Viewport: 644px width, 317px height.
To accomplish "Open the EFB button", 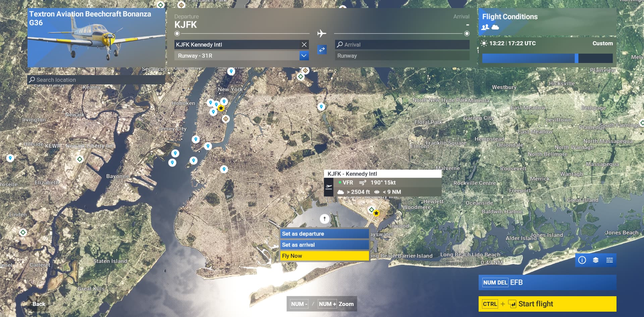I will coord(547,282).
